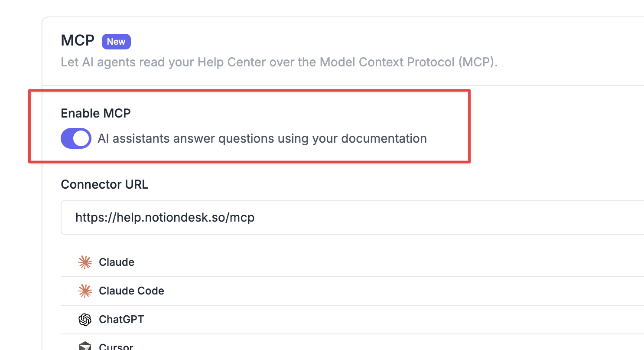This screenshot has width=644, height=350.
Task: Expand the Claude Code setup row
Action: coord(352,291)
